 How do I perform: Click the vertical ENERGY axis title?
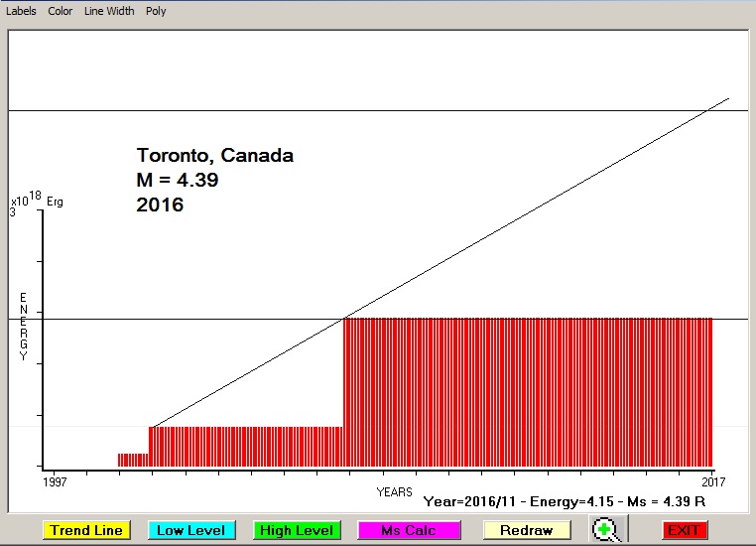tap(24, 327)
